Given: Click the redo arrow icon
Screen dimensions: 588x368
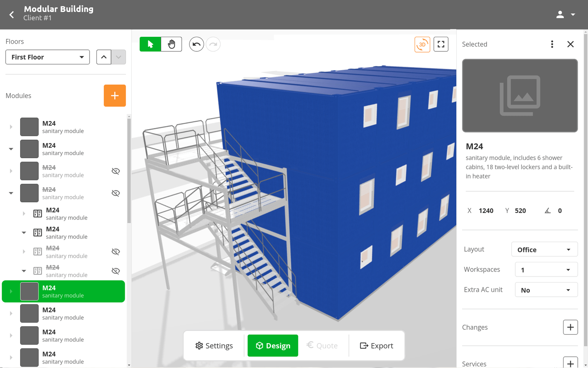Looking at the screenshot, I should (213, 44).
